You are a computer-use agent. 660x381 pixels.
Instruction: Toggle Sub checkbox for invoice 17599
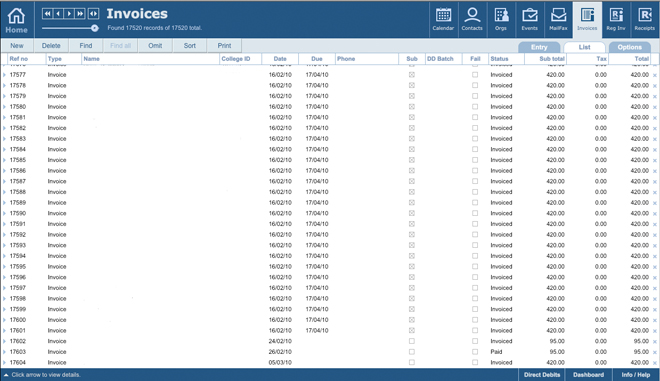point(412,309)
